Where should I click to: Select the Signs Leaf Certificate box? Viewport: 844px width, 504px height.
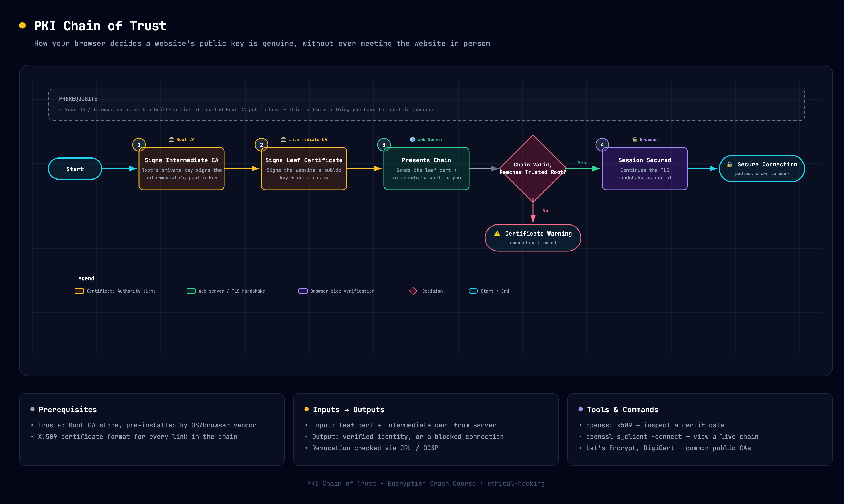304,168
